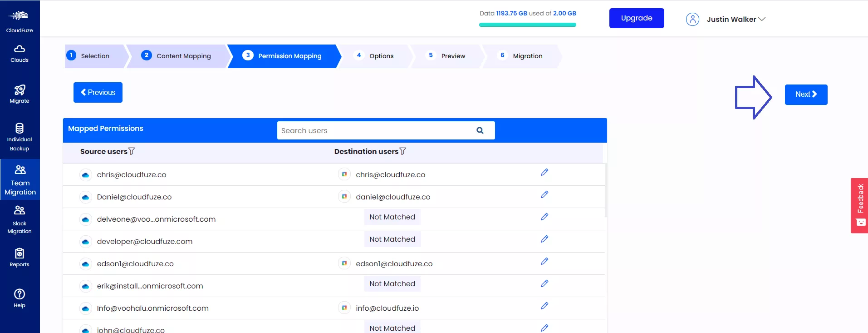
Task: Open the Help sidebar item
Action: (x=20, y=298)
